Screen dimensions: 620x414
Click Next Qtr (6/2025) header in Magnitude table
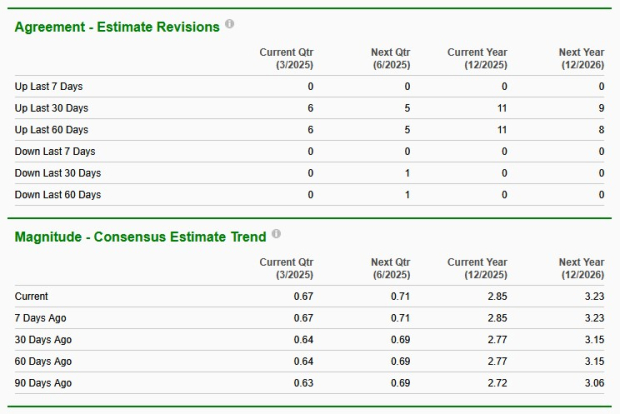pyautogui.click(x=391, y=268)
